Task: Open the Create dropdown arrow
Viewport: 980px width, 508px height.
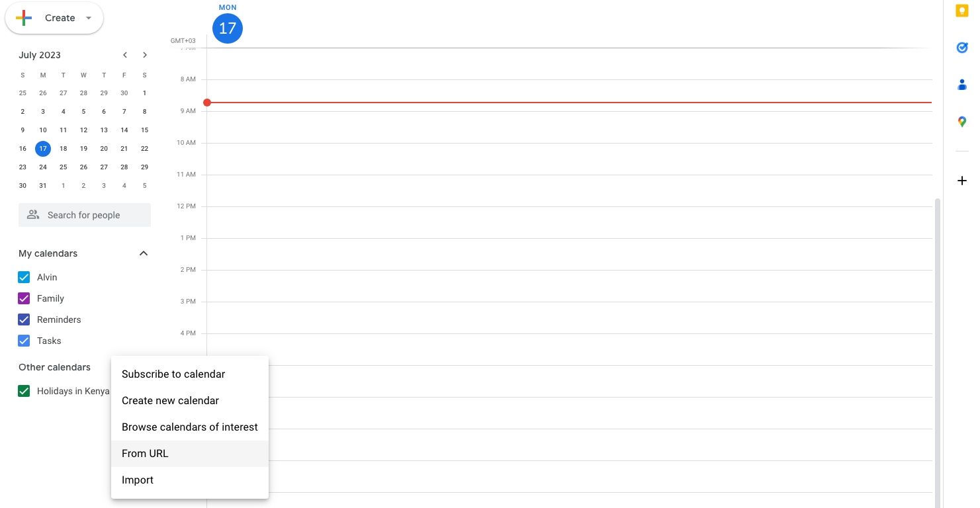Action: pos(88,18)
